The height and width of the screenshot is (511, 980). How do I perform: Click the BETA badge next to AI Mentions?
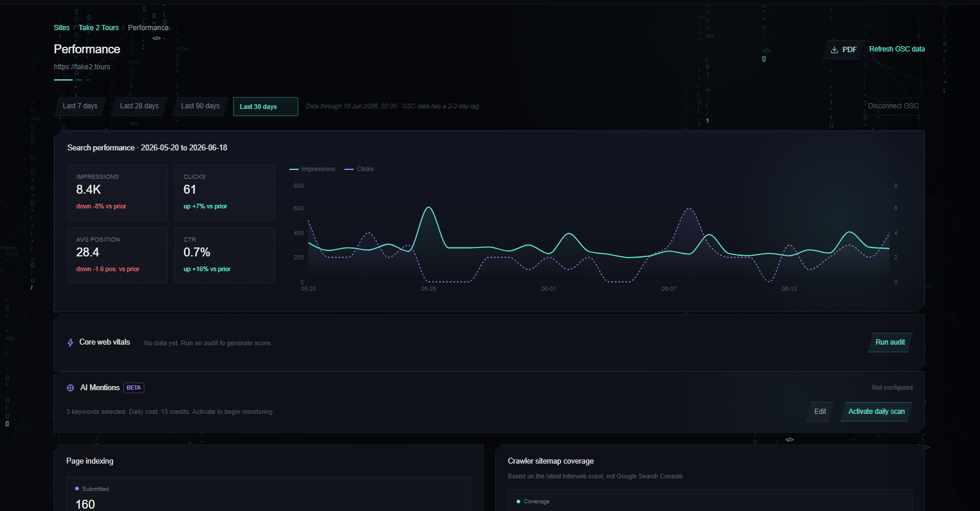coord(134,388)
